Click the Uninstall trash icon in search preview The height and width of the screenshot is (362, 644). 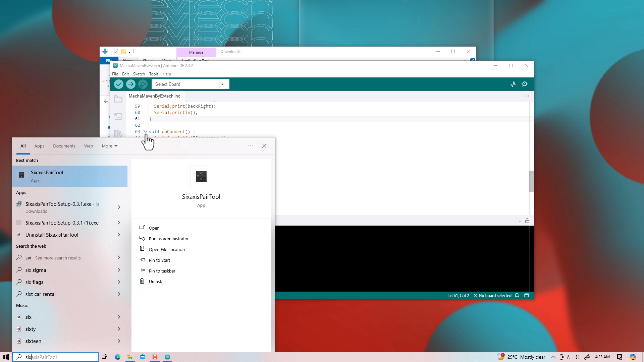point(142,281)
